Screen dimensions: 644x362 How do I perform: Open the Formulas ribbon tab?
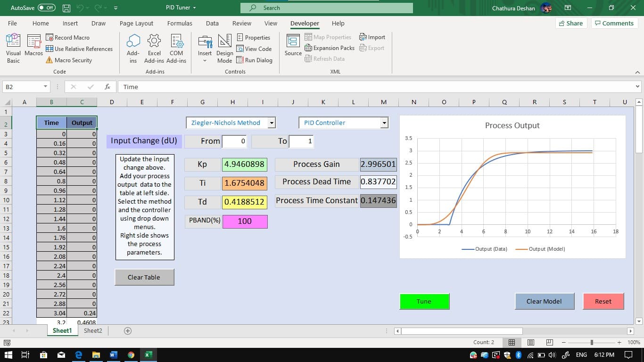[180, 23]
